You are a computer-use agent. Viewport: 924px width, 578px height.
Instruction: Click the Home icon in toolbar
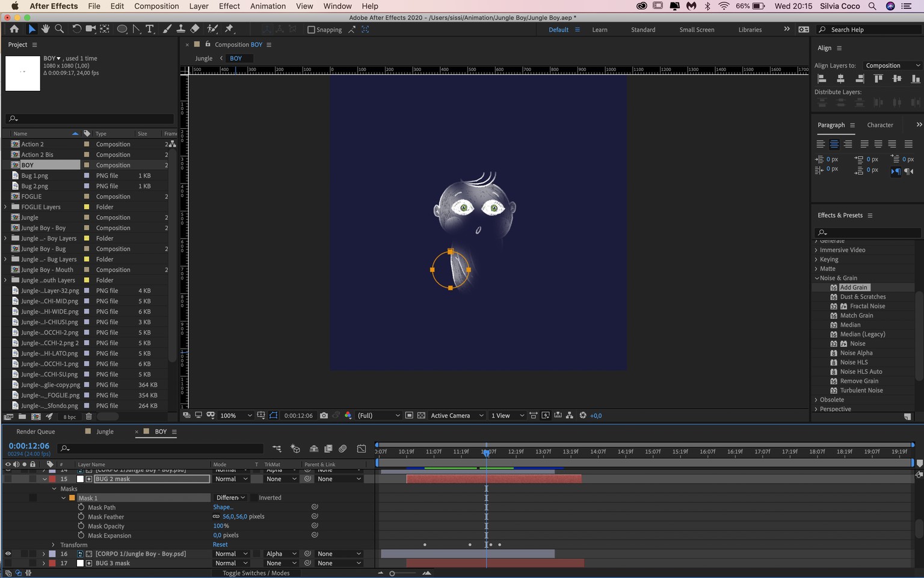coord(14,29)
